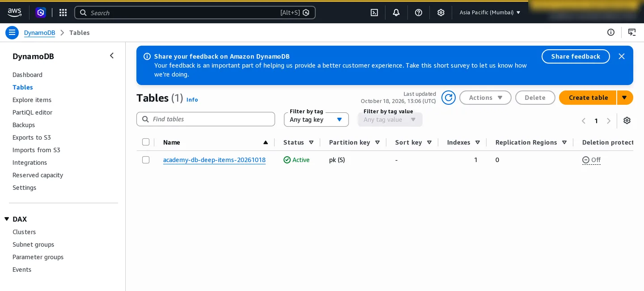Collapse the DAX section
This screenshot has width=644, height=291.
[7, 219]
